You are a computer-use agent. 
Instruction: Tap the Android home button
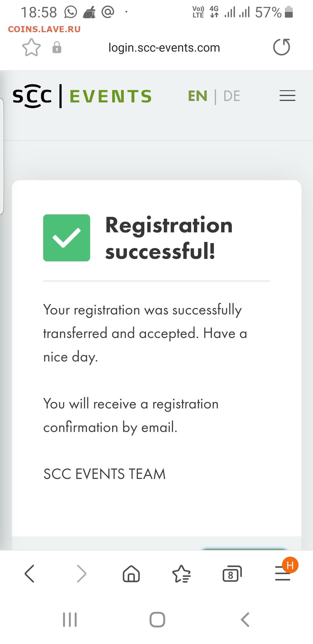point(157,620)
